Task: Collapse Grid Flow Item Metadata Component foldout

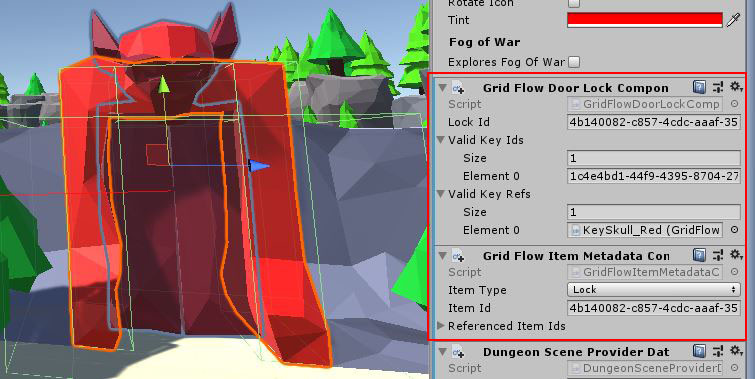Action: (x=443, y=256)
